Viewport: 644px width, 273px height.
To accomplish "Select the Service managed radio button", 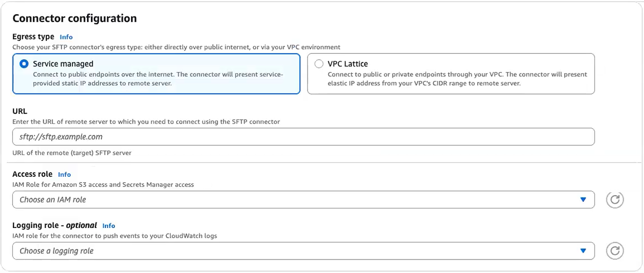I will pos(24,64).
